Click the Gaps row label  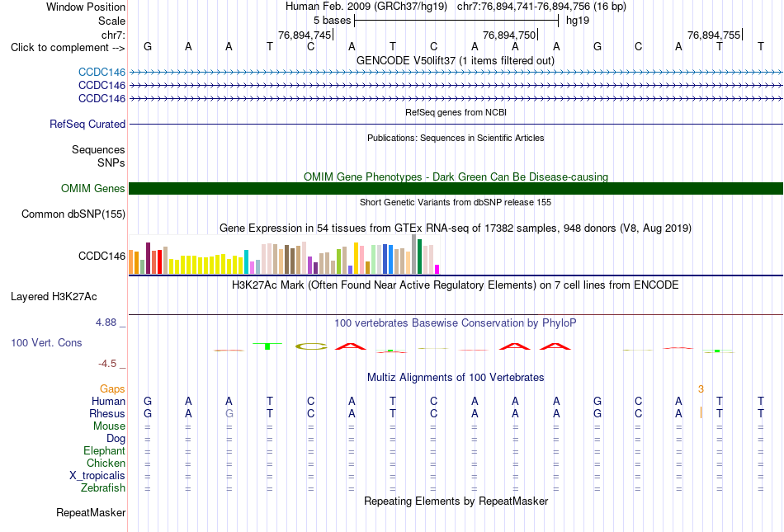point(112,388)
